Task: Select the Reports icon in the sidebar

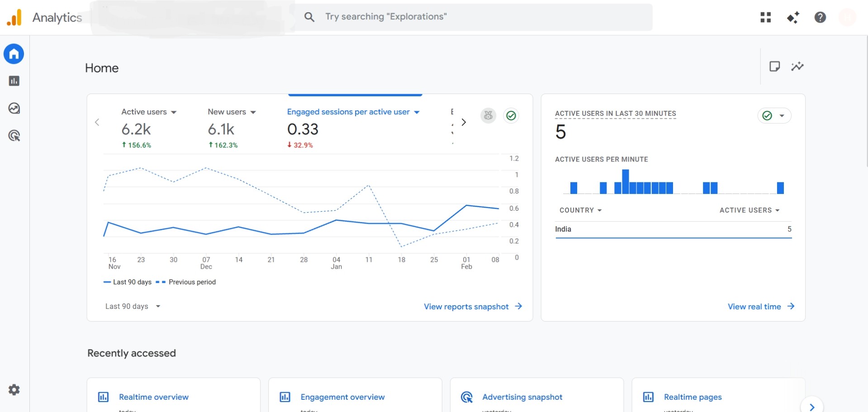Action: pyautogui.click(x=14, y=81)
